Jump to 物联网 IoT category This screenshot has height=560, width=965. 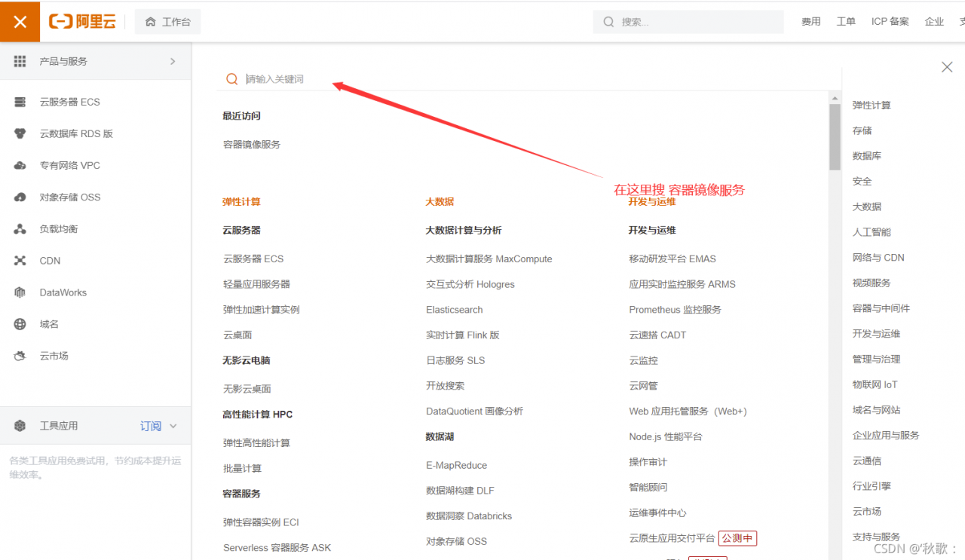pos(875,384)
